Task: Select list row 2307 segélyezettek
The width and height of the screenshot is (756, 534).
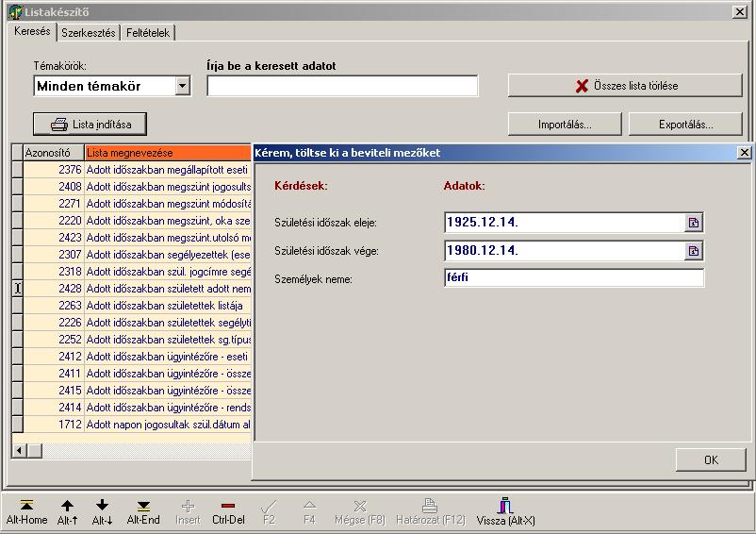Action: click(137, 254)
